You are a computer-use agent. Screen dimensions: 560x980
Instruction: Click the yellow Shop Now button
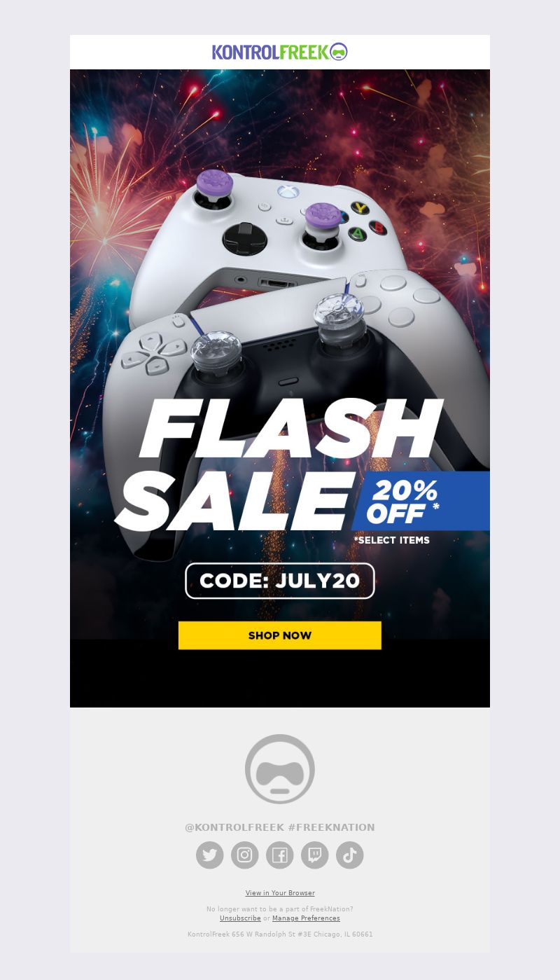(x=280, y=635)
